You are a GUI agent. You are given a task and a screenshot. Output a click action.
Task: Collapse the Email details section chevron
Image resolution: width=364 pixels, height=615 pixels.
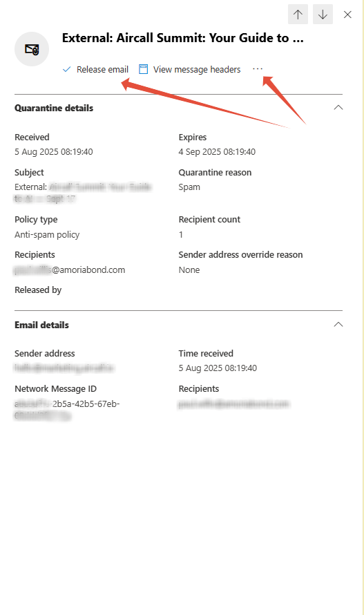pos(338,324)
